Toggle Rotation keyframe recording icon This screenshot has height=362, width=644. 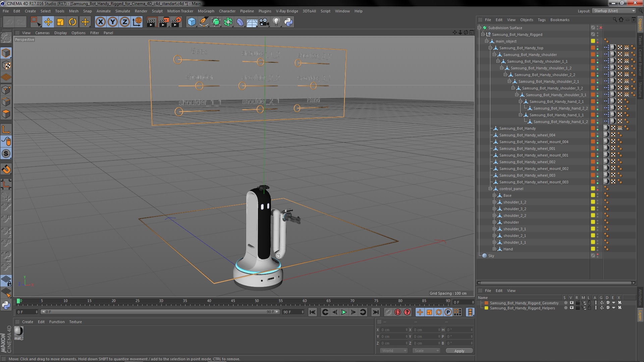439,312
